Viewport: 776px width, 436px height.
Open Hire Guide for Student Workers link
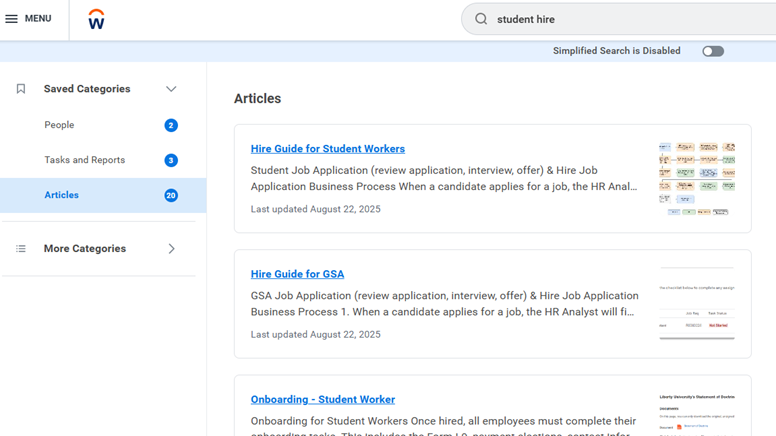point(327,149)
